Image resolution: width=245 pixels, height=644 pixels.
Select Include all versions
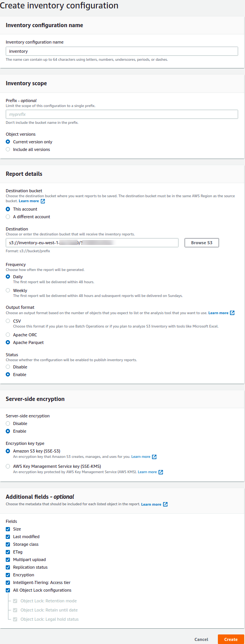(x=8, y=149)
